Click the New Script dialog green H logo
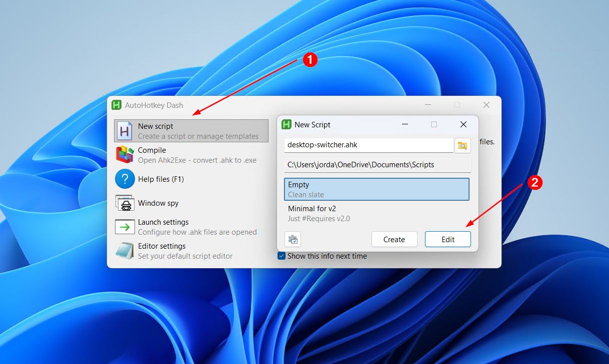609x364 pixels. pos(286,124)
